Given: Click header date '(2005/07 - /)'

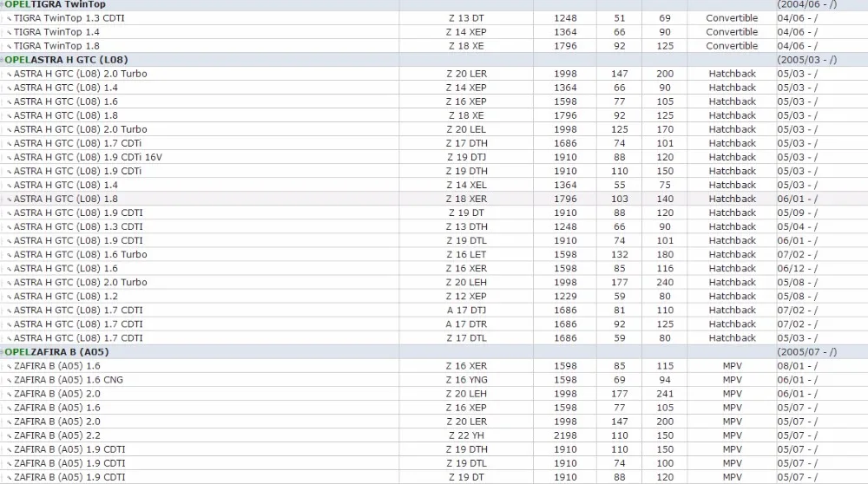Looking at the screenshot, I should click(x=806, y=352).
